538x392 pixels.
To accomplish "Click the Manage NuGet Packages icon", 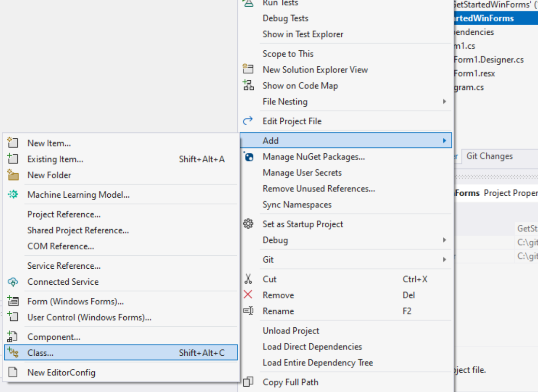I will (248, 157).
